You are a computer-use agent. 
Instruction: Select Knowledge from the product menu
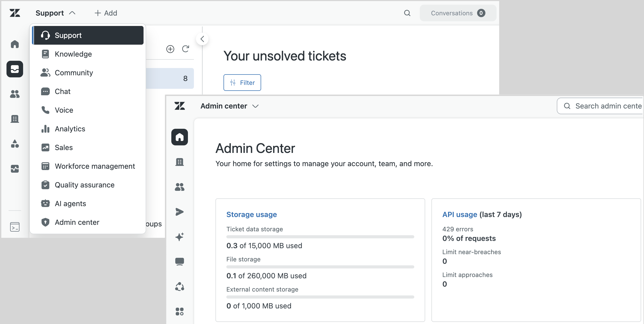tap(73, 54)
